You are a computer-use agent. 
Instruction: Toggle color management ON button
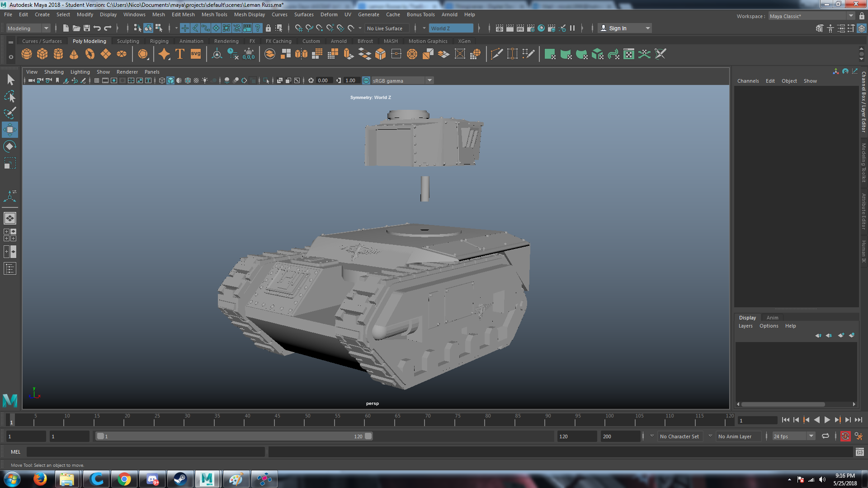coord(366,80)
